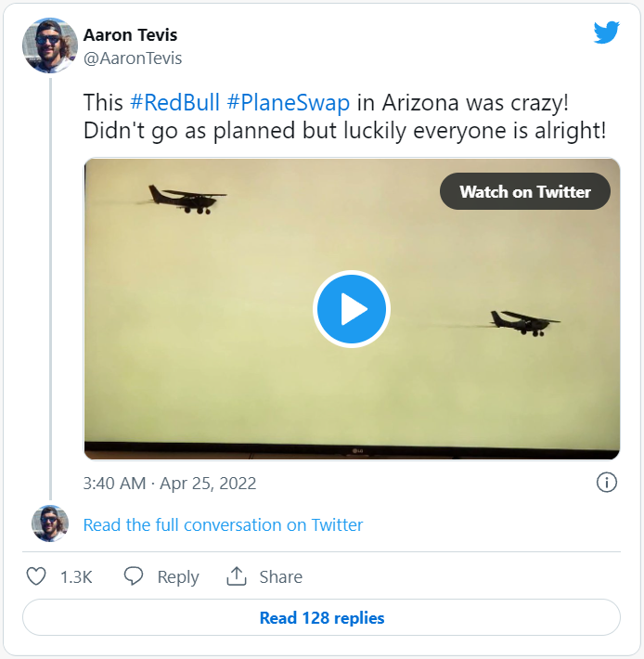644x659 pixels.
Task: Read the full conversation on Twitter
Action: (223, 525)
